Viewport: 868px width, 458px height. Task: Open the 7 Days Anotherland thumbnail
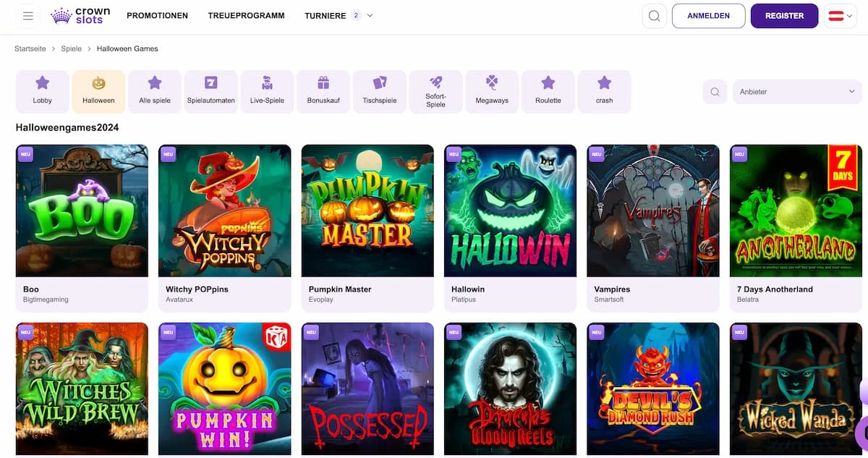(x=796, y=211)
